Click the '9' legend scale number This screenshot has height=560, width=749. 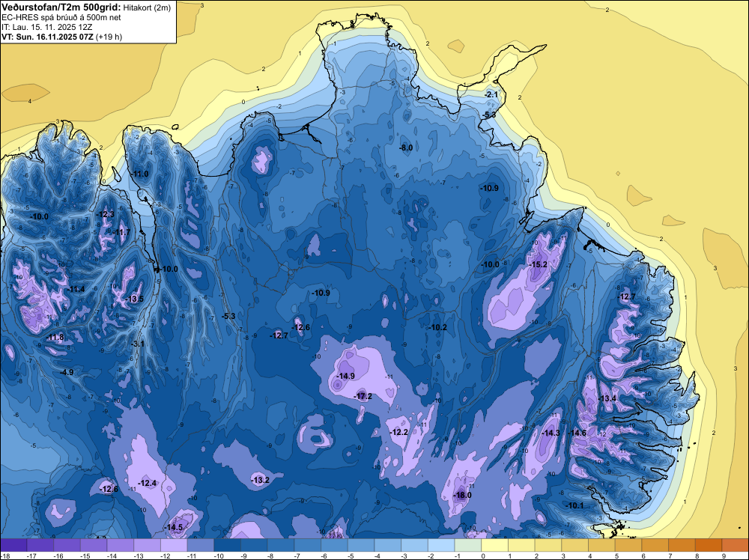(724, 556)
